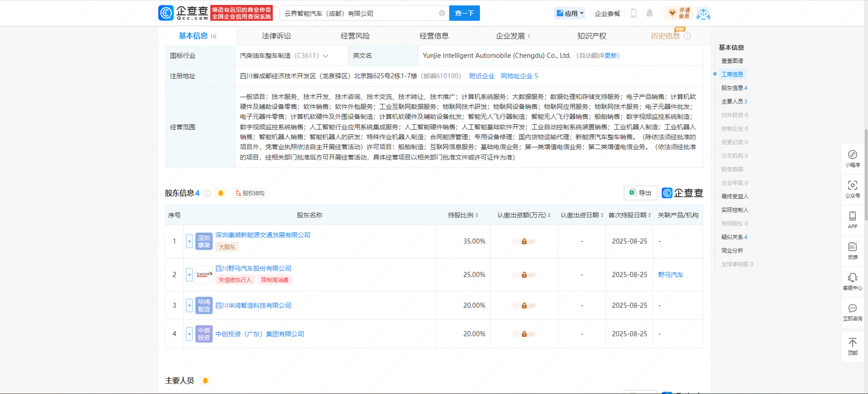
Task: Toggle shareholder info monitoring bell
Action: 221,194
